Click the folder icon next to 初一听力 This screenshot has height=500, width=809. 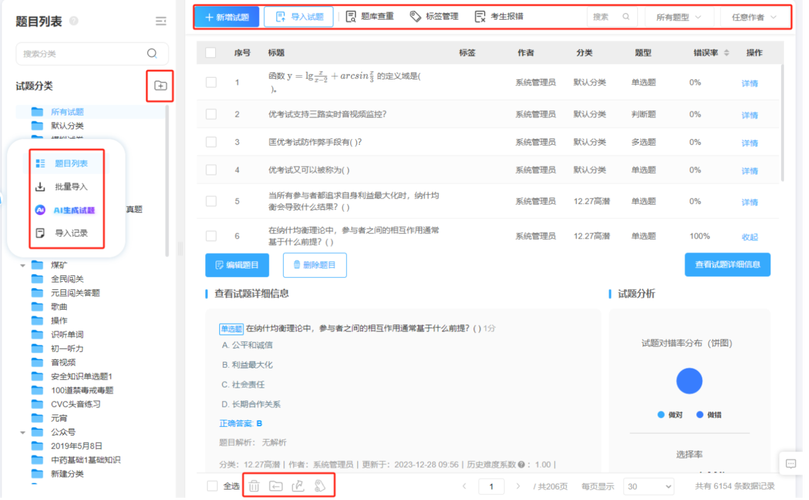click(37, 348)
